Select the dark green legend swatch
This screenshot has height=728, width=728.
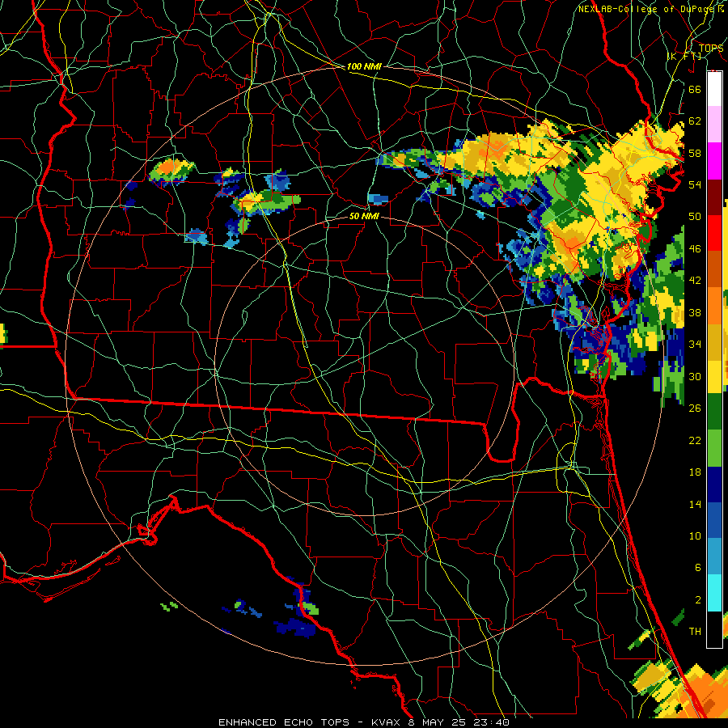click(x=714, y=412)
